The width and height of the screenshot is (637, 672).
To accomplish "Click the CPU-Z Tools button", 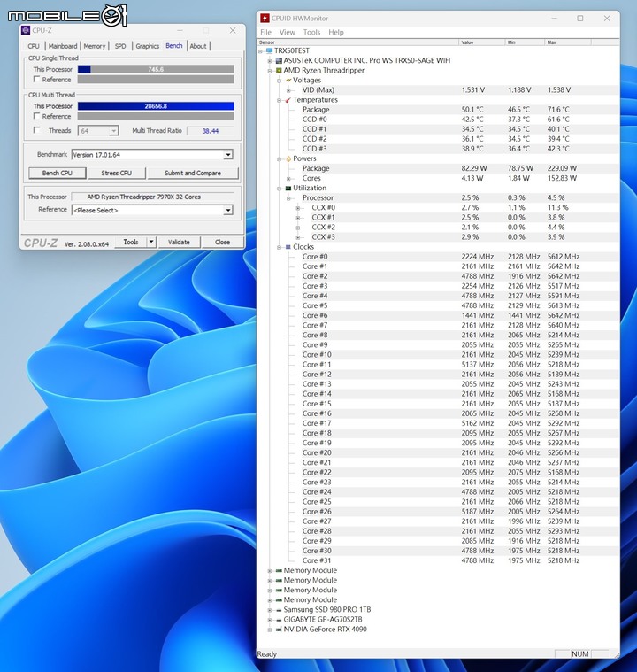I will tap(131, 242).
